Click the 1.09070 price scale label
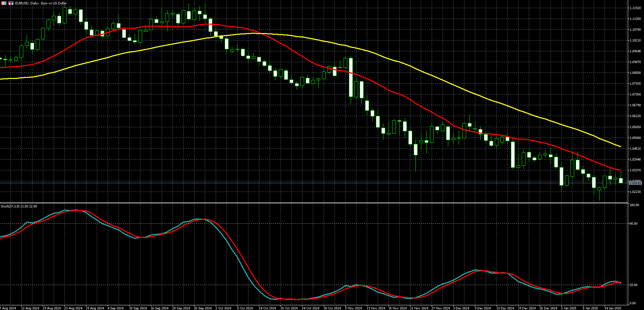Screen dimensions: 644x310 [x=635, y=62]
